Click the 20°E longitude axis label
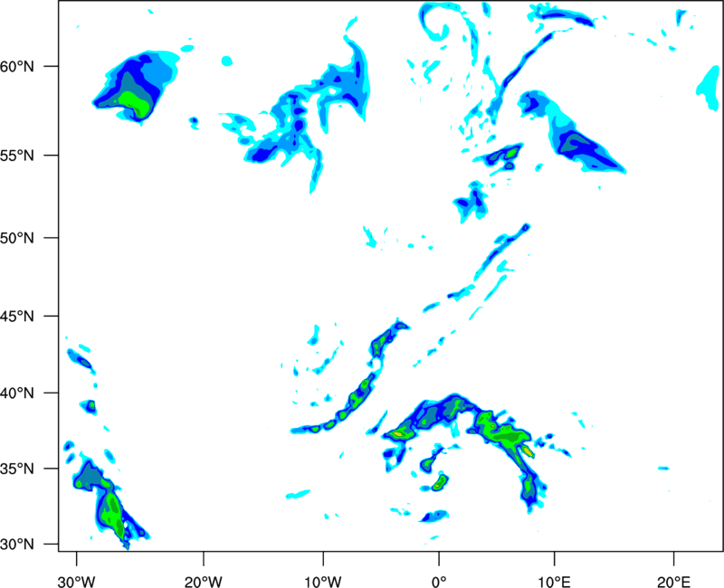Screen dimensions: 724x588 [x=673, y=582]
